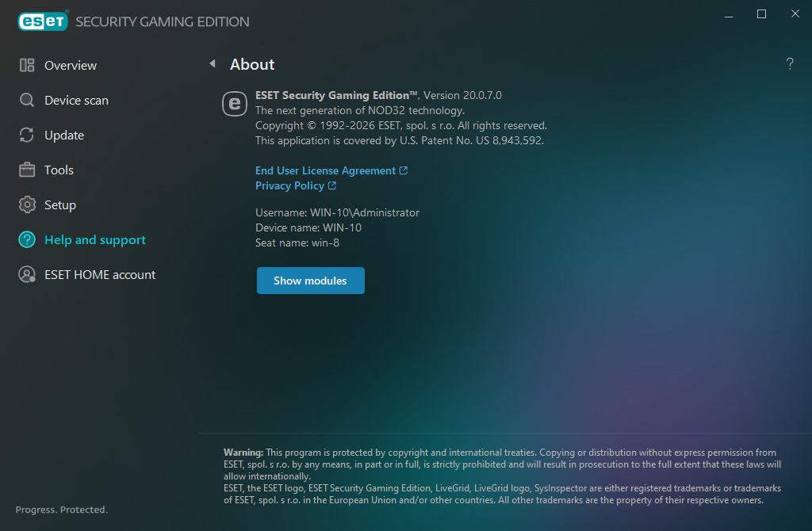Go to Device scan

[76, 100]
